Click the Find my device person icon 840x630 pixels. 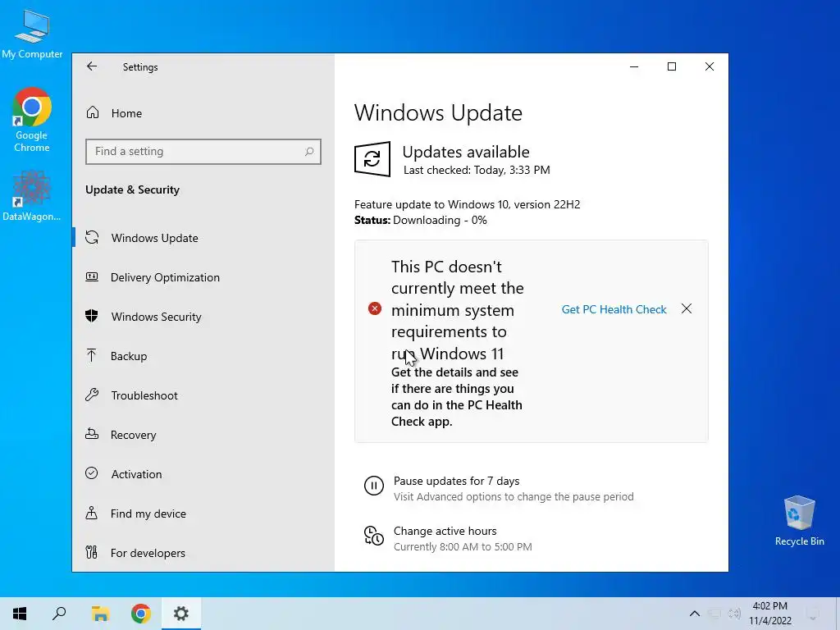[92, 513]
